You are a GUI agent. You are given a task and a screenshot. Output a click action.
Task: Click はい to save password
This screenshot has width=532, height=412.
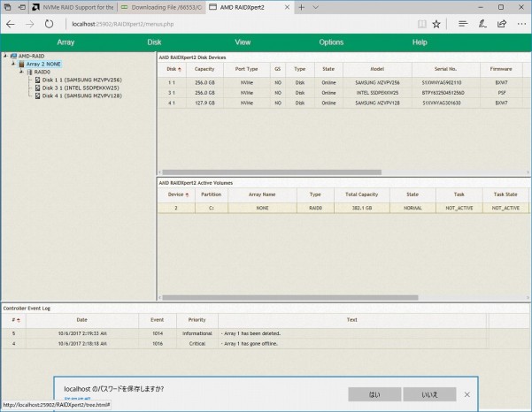tap(374, 394)
